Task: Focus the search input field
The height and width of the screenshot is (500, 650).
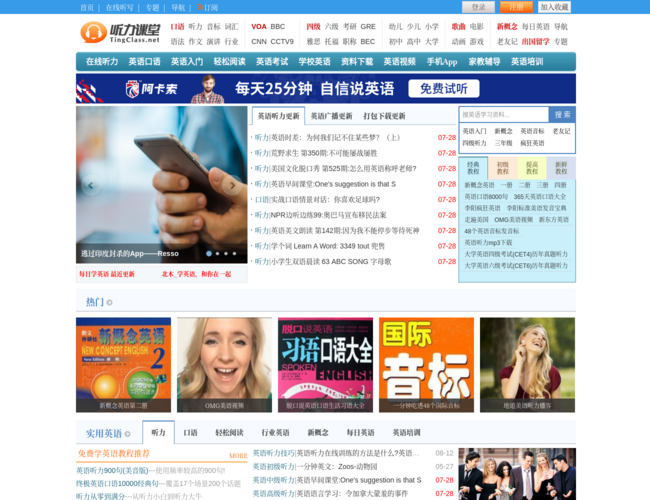Action: (504, 115)
